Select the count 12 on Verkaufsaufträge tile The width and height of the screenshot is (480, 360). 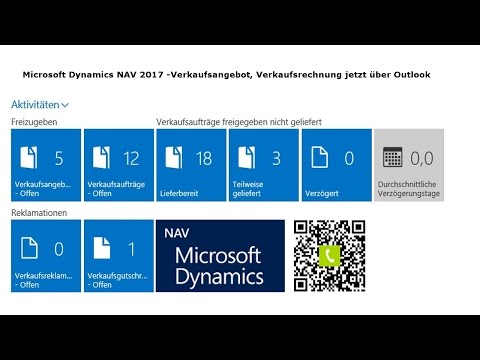tap(131, 158)
